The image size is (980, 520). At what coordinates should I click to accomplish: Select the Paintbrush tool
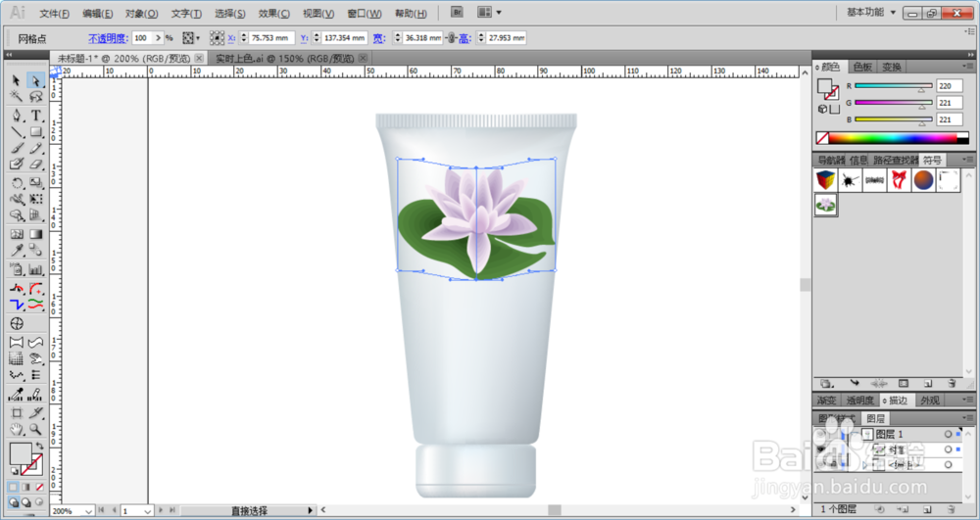(x=17, y=148)
